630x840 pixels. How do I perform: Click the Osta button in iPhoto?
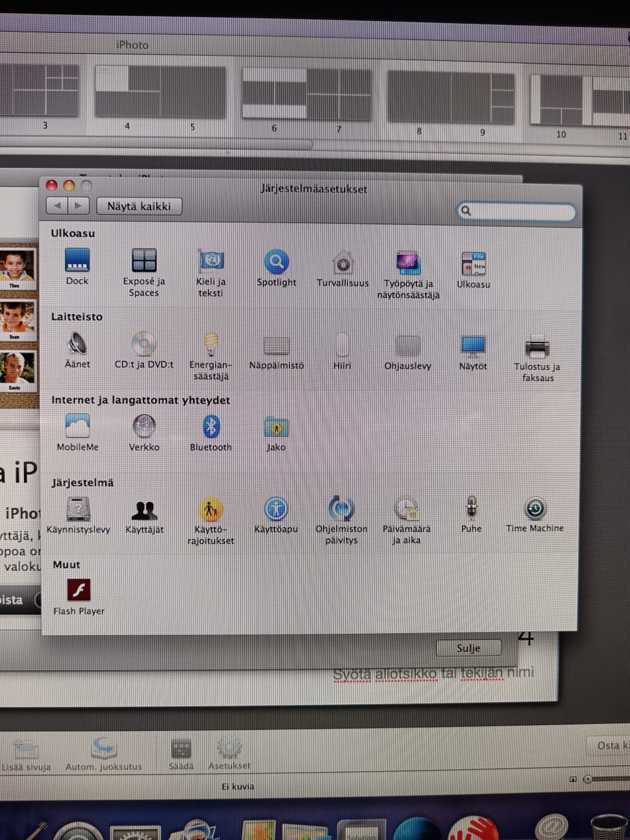click(609, 745)
